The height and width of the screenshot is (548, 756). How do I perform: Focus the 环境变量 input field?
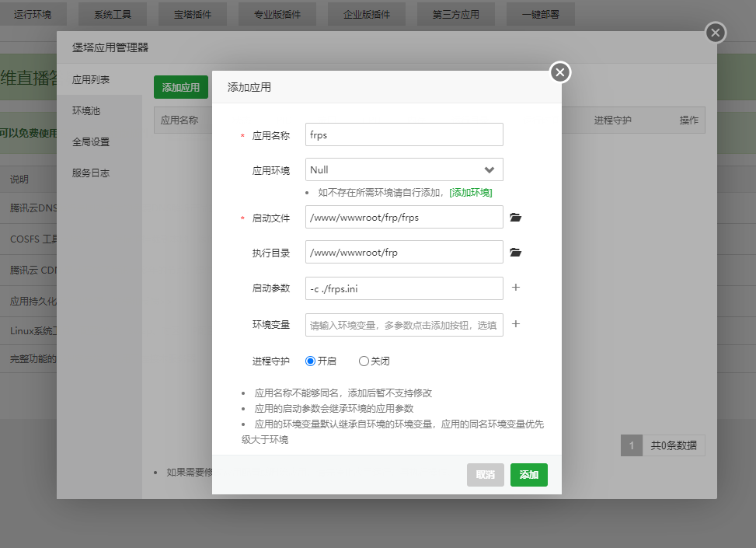pyautogui.click(x=404, y=325)
